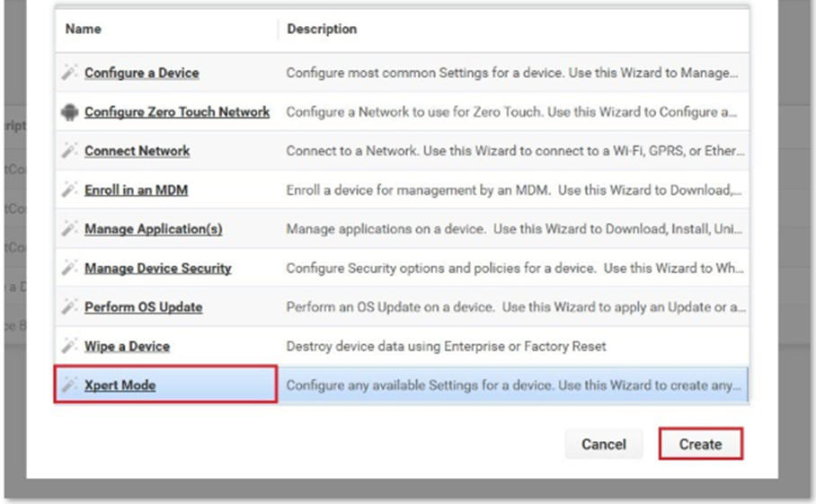
Task: Click the wand icon beside Xpert Mode
Action: [x=69, y=385]
